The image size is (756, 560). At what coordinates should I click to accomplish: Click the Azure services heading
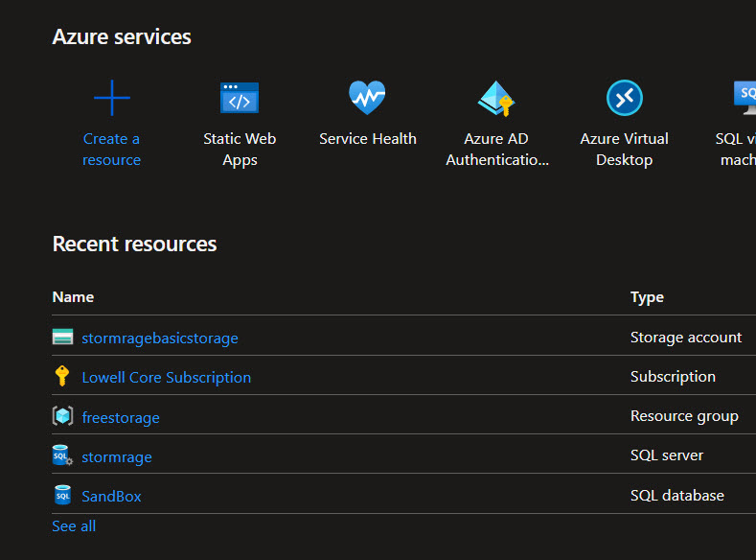tap(122, 36)
